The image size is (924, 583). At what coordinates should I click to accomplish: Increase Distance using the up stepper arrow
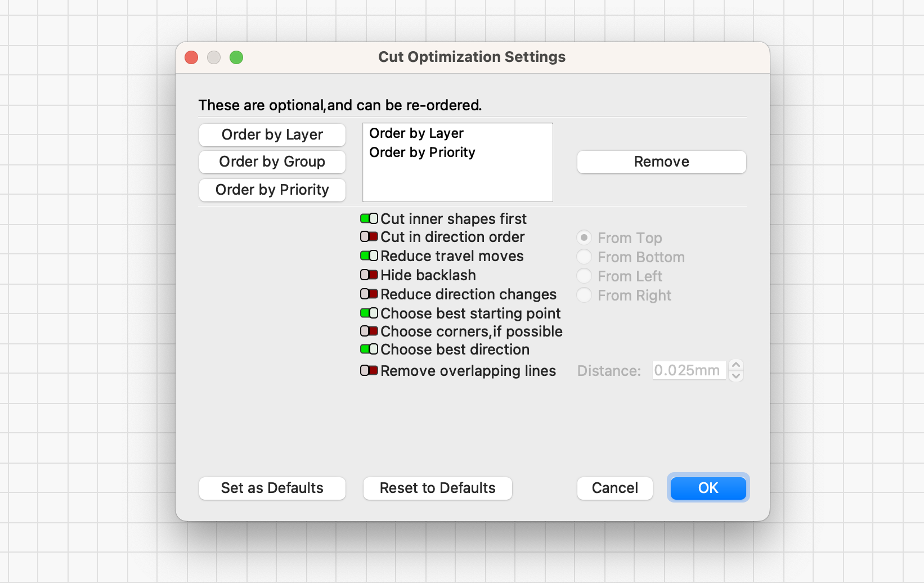[736, 365]
